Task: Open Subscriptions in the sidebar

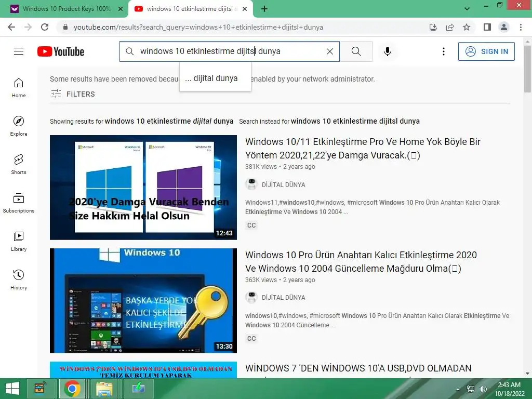Action: [x=19, y=203]
